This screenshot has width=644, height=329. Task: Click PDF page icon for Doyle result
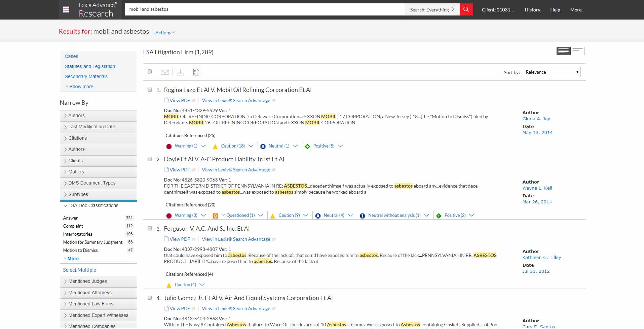coord(166,170)
